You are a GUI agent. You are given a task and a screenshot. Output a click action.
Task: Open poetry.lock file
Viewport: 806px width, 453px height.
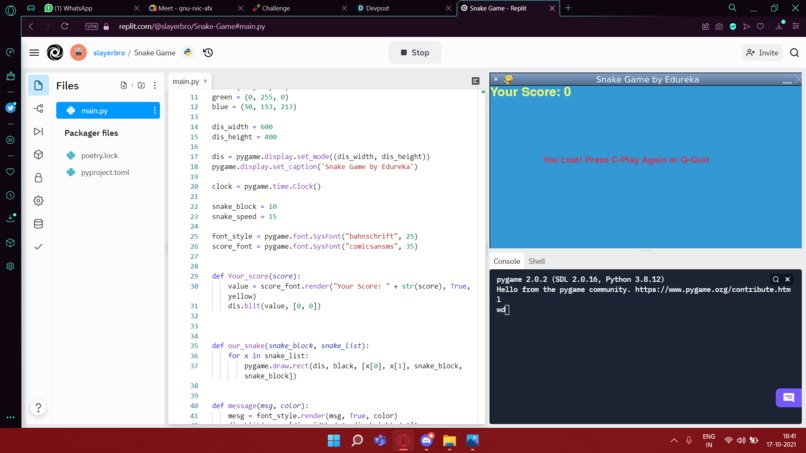99,155
